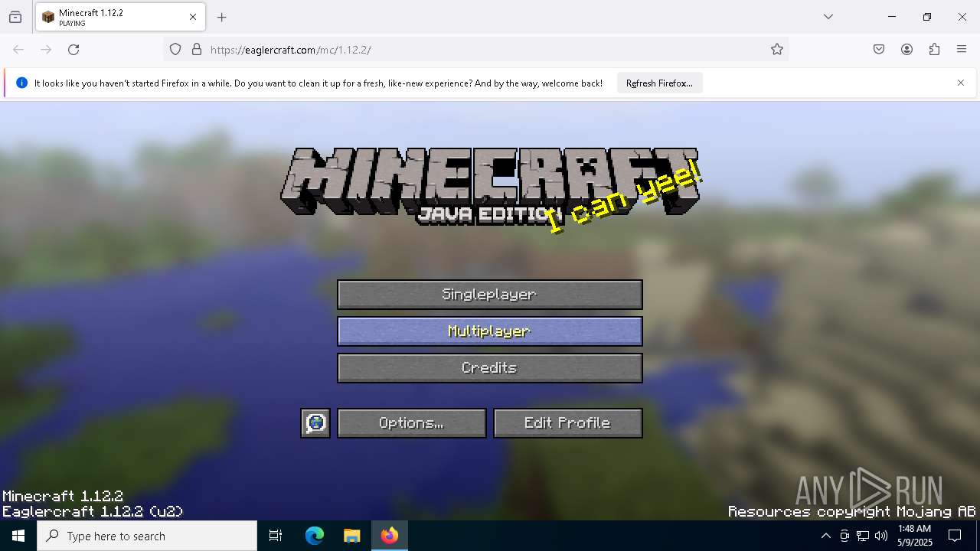Open the taskbar clock showing 1:48 AM

coord(914,536)
